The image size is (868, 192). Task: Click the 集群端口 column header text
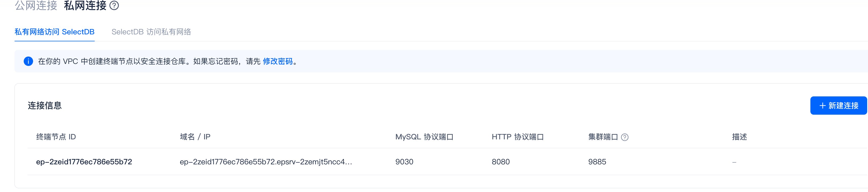[603, 137]
